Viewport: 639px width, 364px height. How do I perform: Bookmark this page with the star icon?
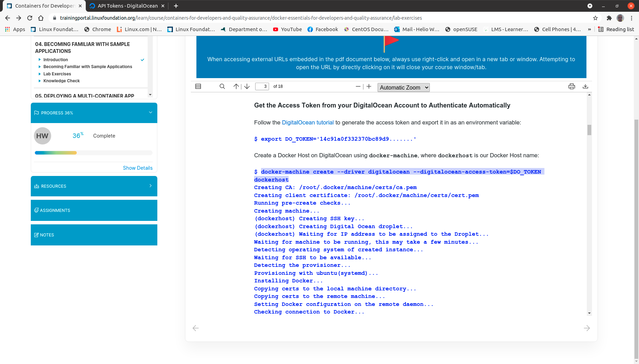pos(595,18)
